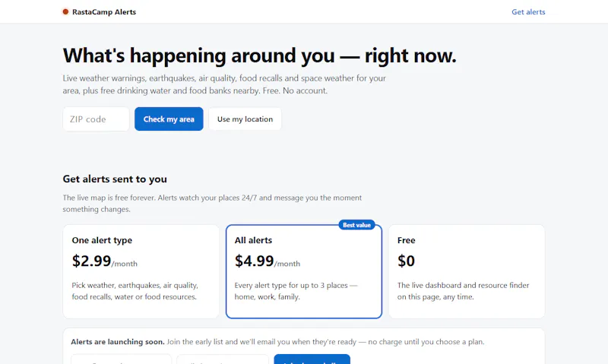The width and height of the screenshot is (608, 364).
Task: Select the Use my location button
Action: (x=245, y=119)
